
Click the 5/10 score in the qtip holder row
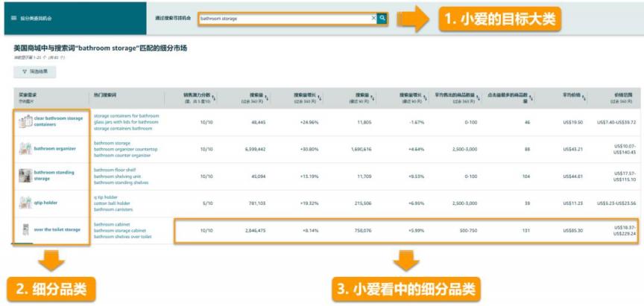pyautogui.click(x=207, y=203)
